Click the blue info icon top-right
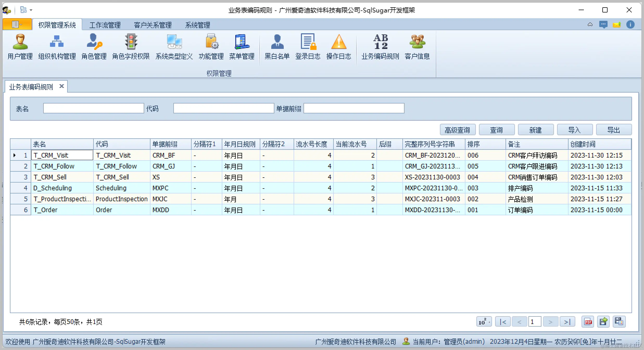644x350 pixels. 630,25
